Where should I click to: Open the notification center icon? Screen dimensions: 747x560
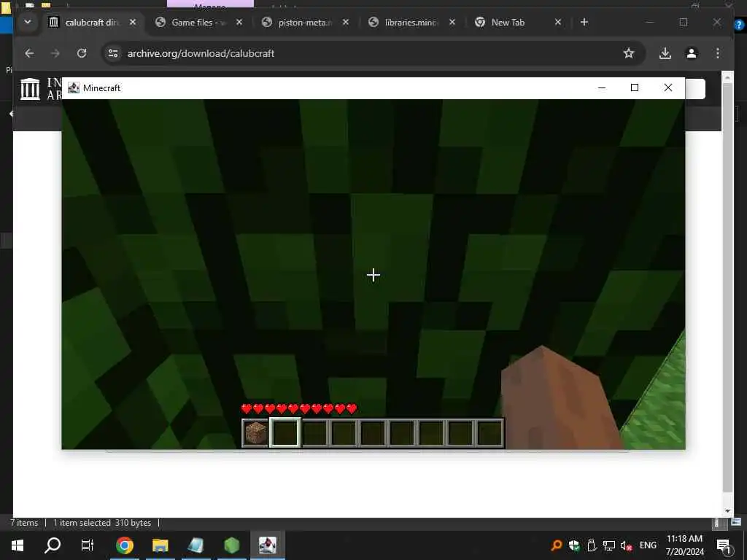(x=724, y=545)
